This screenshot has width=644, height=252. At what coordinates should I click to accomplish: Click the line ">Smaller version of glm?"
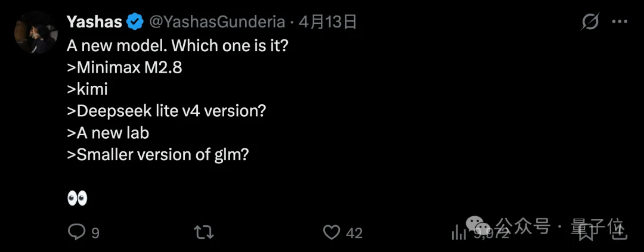coord(157,154)
